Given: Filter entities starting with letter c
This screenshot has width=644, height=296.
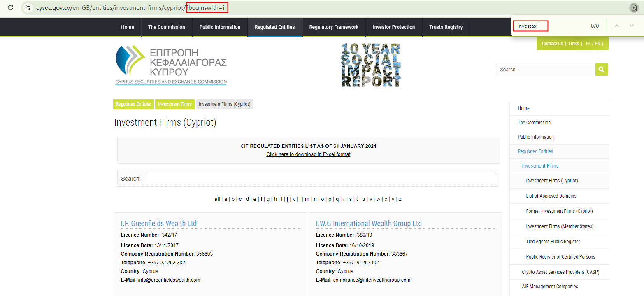Looking at the screenshot, I should pyautogui.click(x=240, y=199).
